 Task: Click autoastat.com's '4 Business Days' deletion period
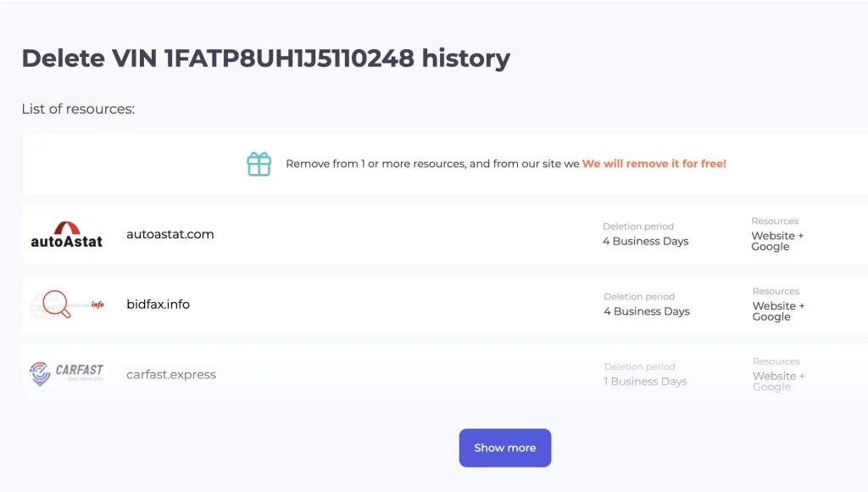click(x=645, y=242)
